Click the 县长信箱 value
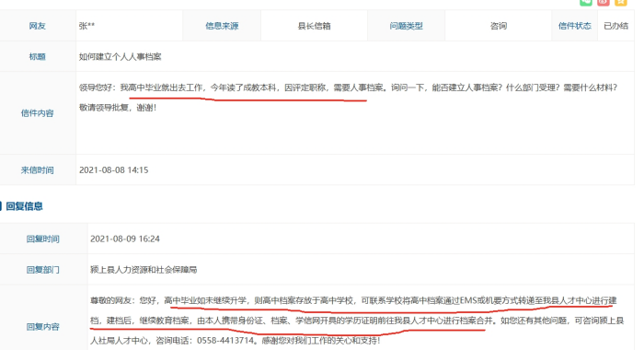The height and width of the screenshot is (350, 644). (x=315, y=26)
